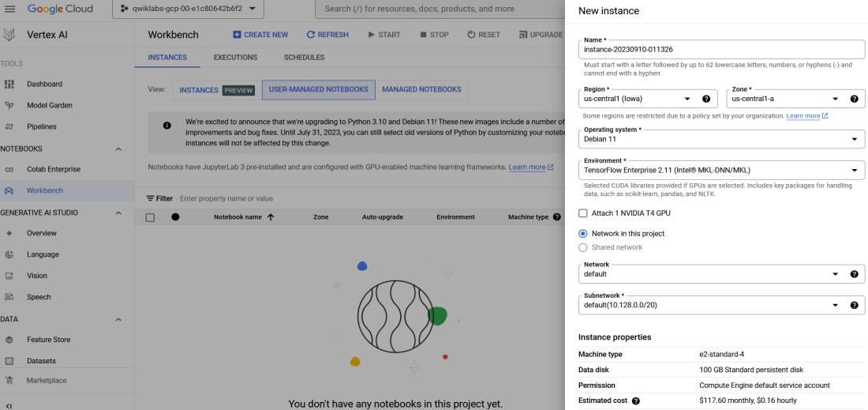Click the instance Name input field
The image size is (868, 410).
(721, 49)
